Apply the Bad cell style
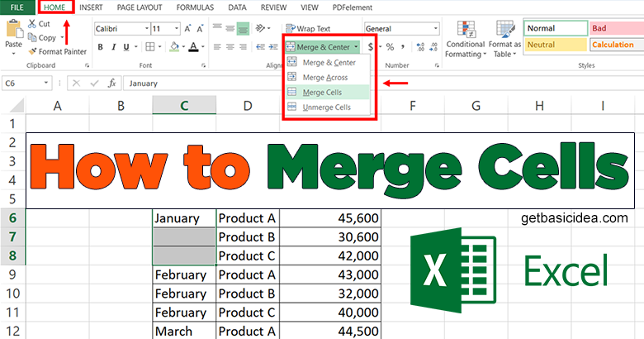Image resolution: width=644 pixels, height=339 pixels. (617, 28)
